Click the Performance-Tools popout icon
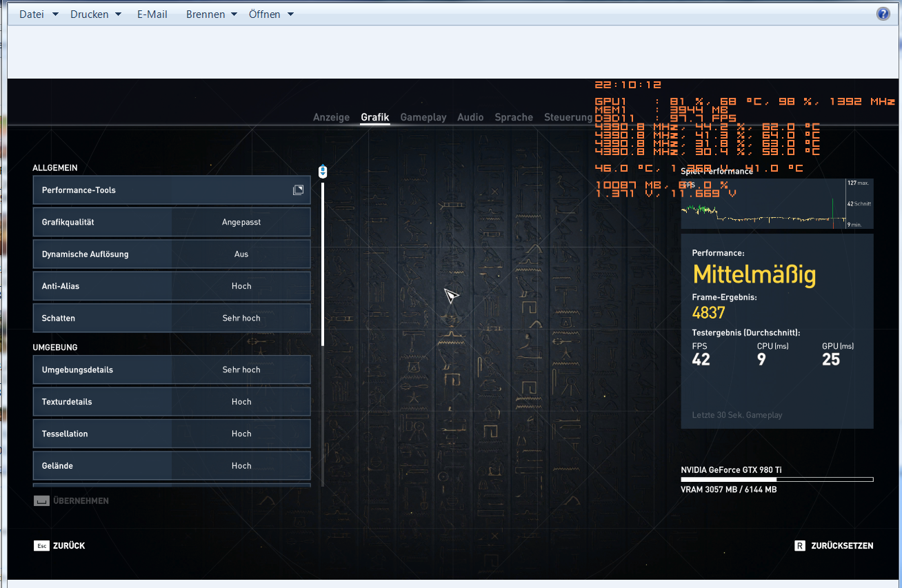The height and width of the screenshot is (588, 902). coord(298,190)
